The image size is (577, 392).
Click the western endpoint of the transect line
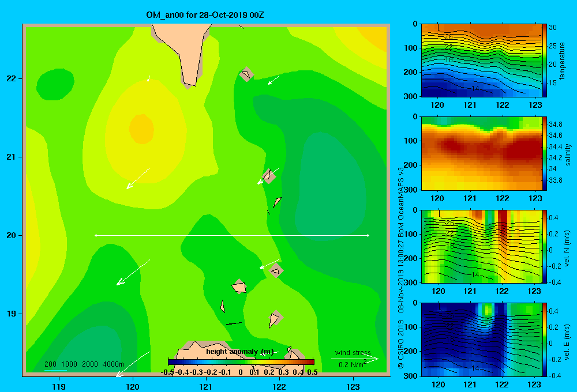tap(96, 235)
